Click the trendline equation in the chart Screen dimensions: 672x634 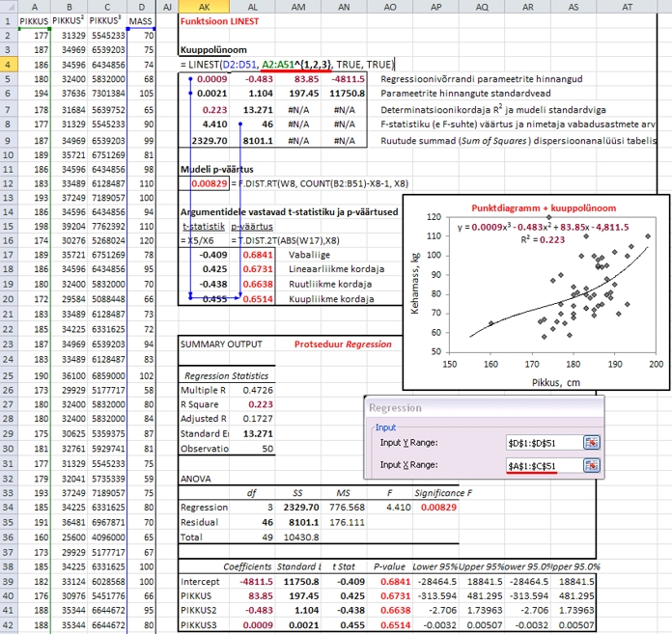click(x=543, y=228)
